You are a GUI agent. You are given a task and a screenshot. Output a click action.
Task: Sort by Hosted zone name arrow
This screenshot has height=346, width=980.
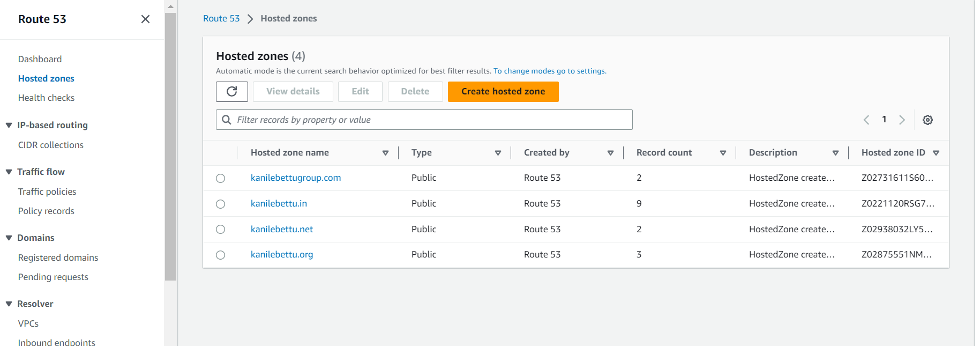[x=385, y=153]
